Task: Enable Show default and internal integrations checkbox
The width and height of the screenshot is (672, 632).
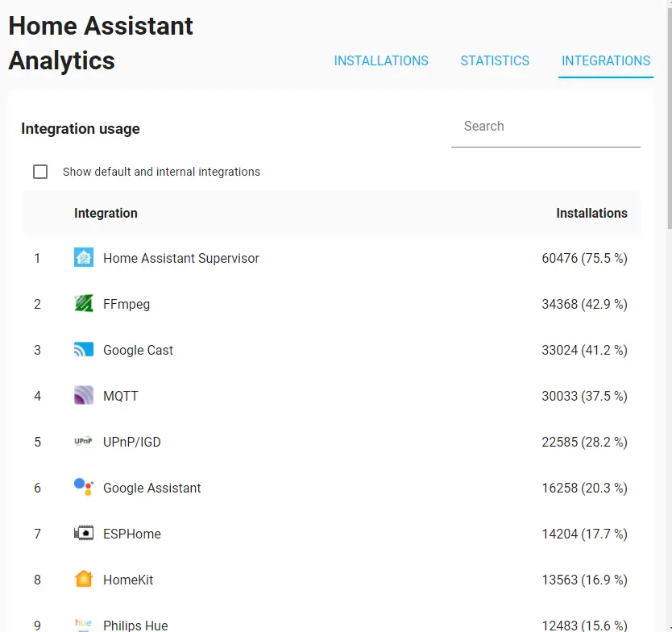Action: click(40, 172)
